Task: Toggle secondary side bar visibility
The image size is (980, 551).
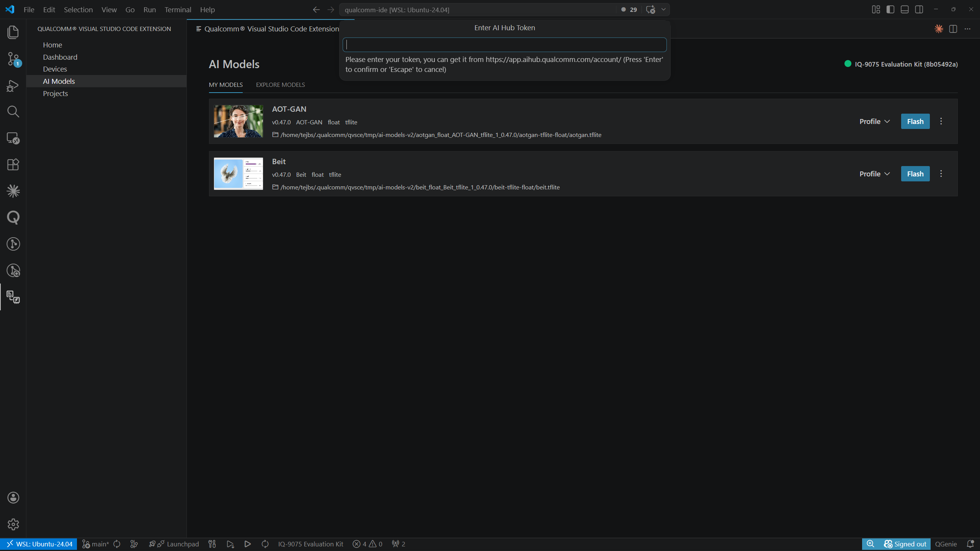Action: pos(919,10)
